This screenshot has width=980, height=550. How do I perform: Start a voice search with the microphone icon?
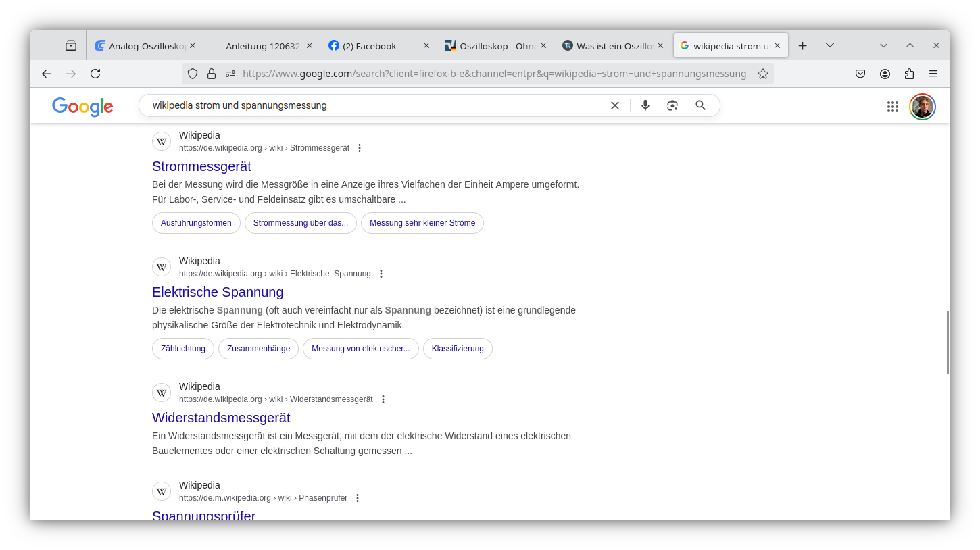(645, 105)
